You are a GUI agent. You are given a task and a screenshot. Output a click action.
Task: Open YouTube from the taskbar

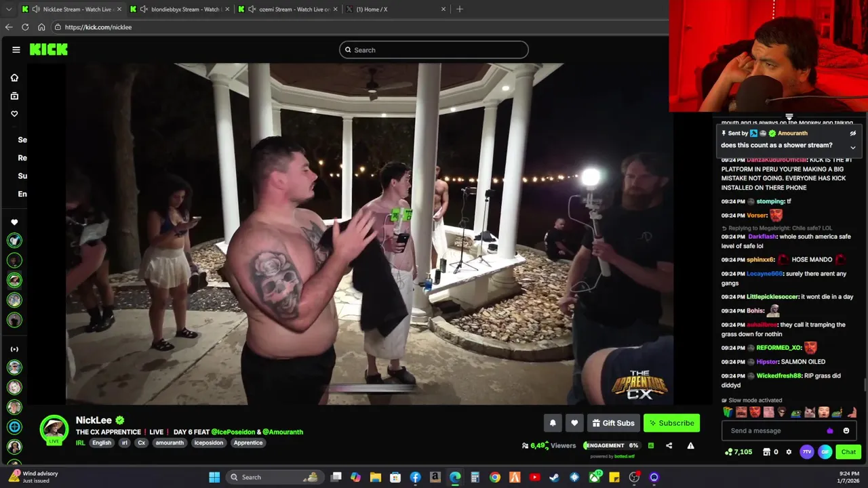[534, 477]
